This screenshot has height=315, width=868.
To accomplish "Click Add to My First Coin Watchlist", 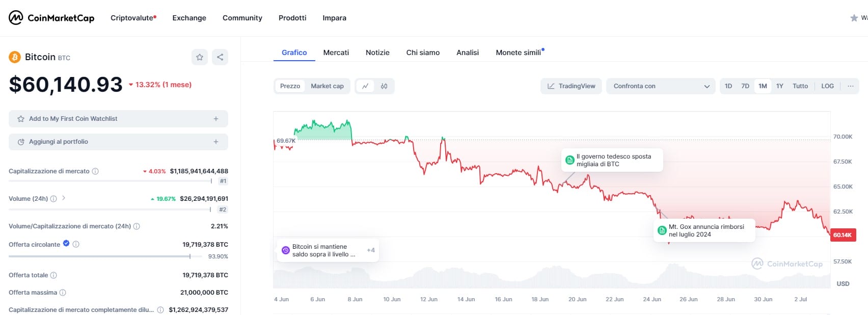I will tap(118, 119).
